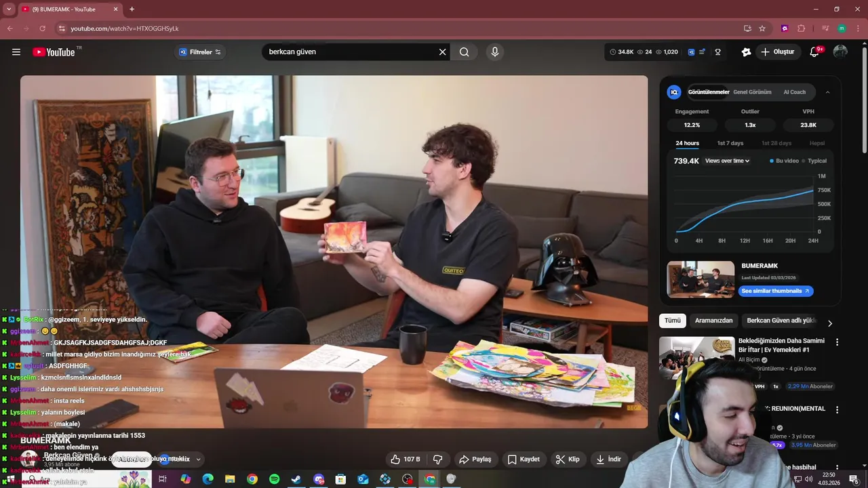Open the star-shaped AI assistant icon in header
This screenshot has width=868, height=488.
tap(746, 52)
